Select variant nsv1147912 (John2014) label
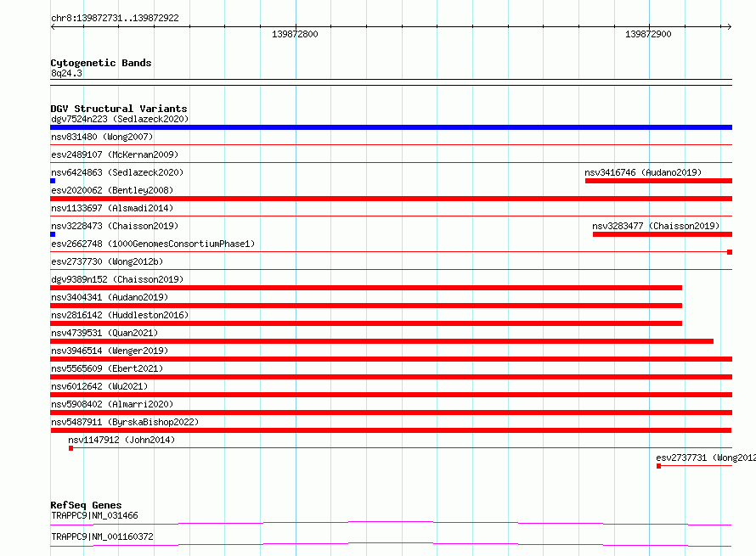 (x=121, y=440)
